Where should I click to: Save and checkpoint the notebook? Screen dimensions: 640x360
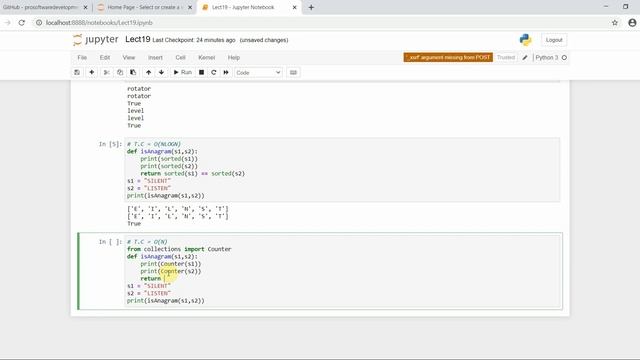(77, 72)
